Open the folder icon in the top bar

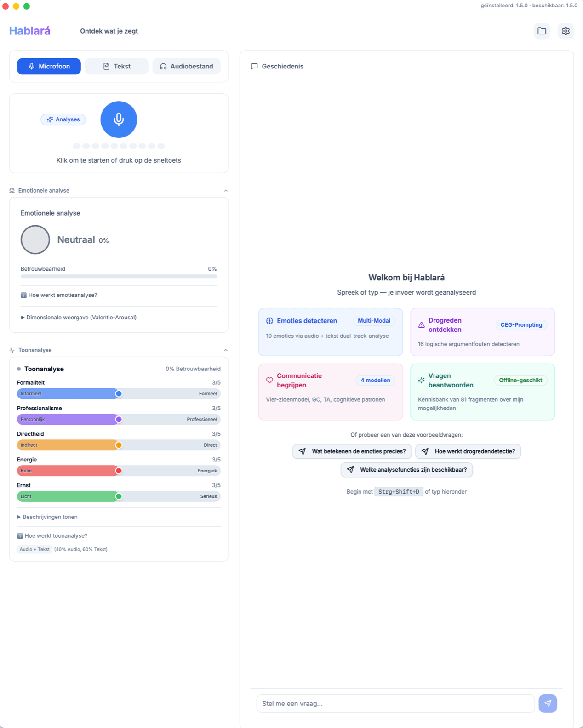pyautogui.click(x=542, y=31)
